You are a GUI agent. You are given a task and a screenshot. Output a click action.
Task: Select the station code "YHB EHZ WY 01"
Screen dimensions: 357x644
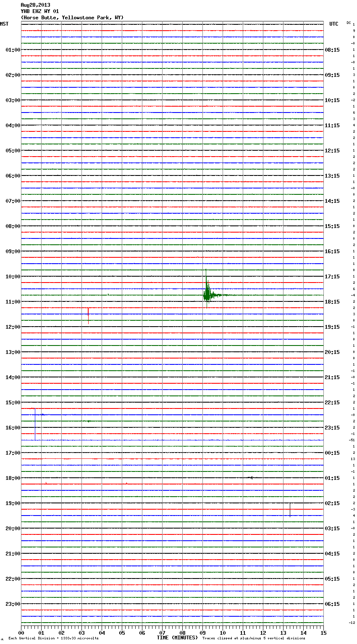[x=40, y=11]
